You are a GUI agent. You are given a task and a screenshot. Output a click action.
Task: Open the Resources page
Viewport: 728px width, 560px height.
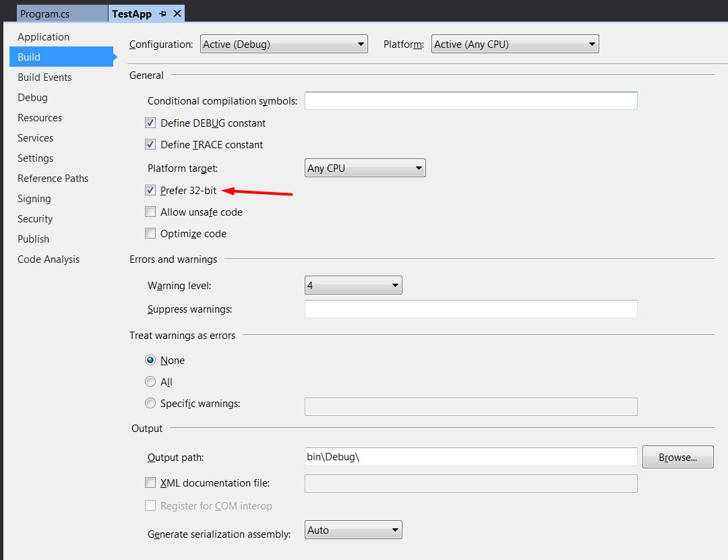coord(40,117)
